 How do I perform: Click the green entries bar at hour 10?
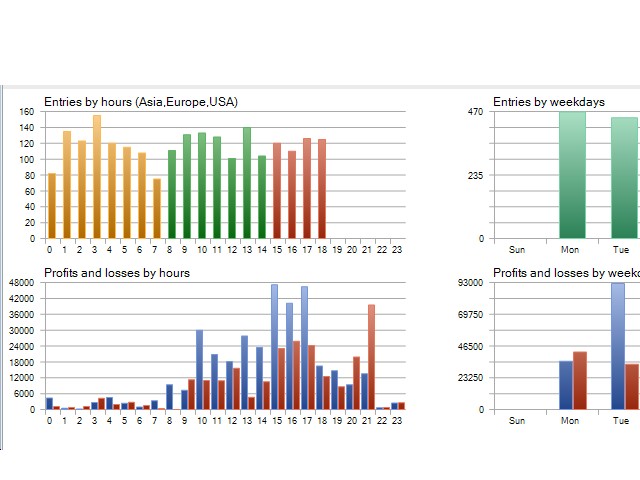[x=202, y=185]
